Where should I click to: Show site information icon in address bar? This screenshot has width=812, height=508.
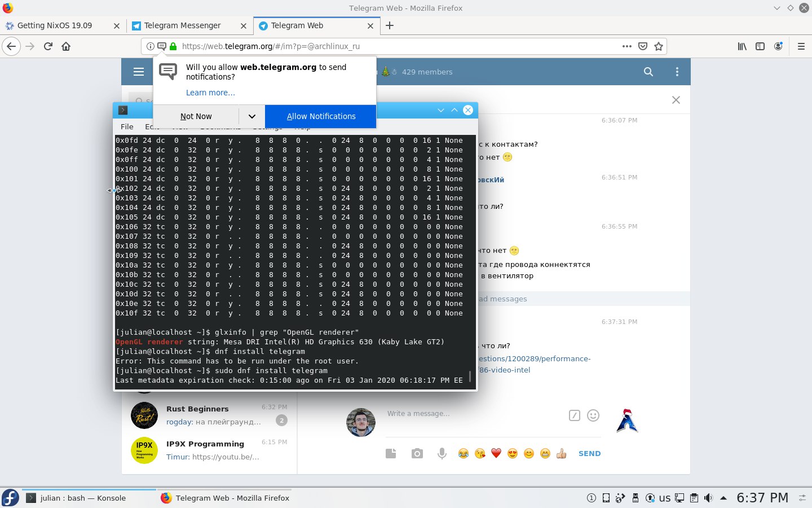click(x=151, y=46)
